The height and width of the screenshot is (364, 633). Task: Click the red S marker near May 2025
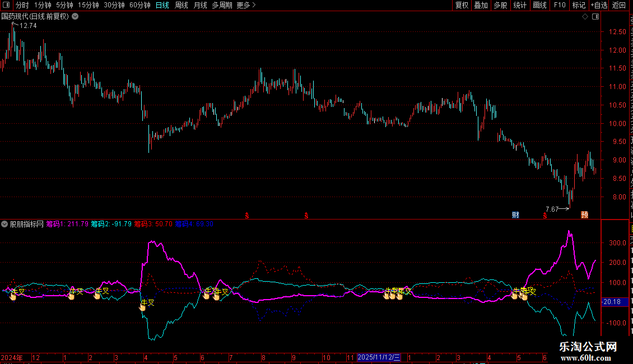click(545, 216)
